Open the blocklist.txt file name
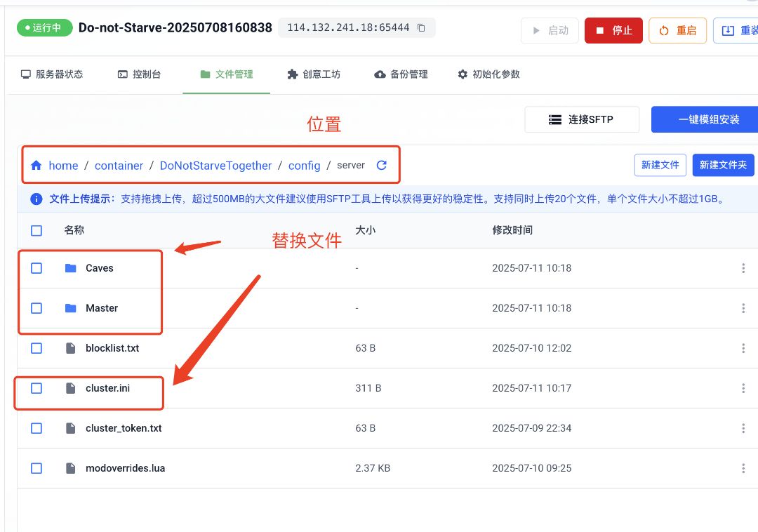Image resolution: width=758 pixels, height=532 pixels. [x=112, y=348]
